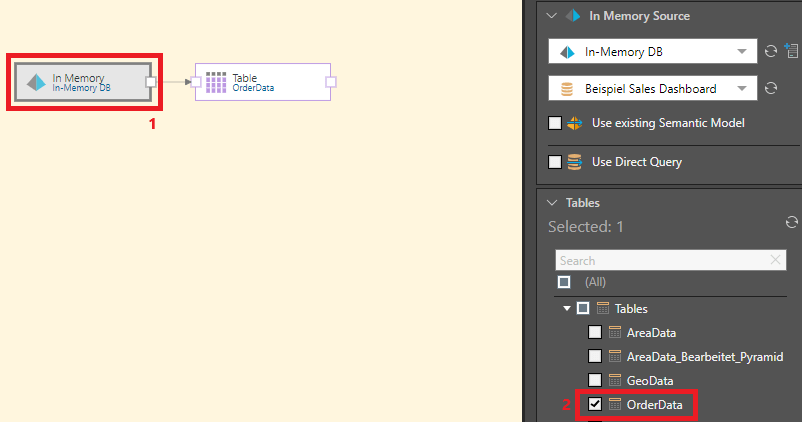Uncheck the OrderData table checkbox
The height and width of the screenshot is (422, 802).
(595, 405)
